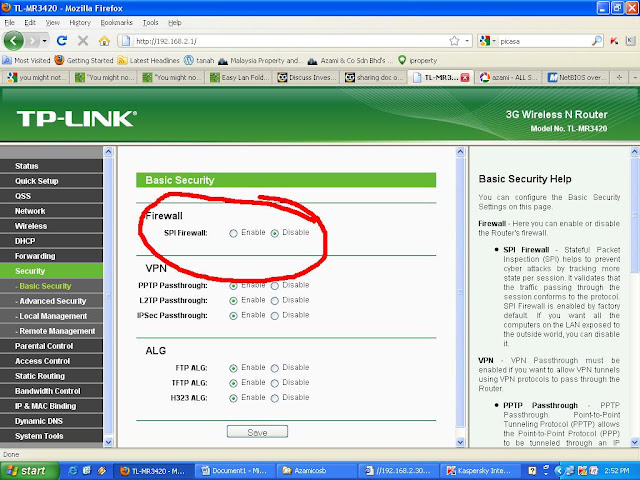Switch to the Easy Lan Fold tab
This screenshot has height=480, width=640.
coord(239,77)
